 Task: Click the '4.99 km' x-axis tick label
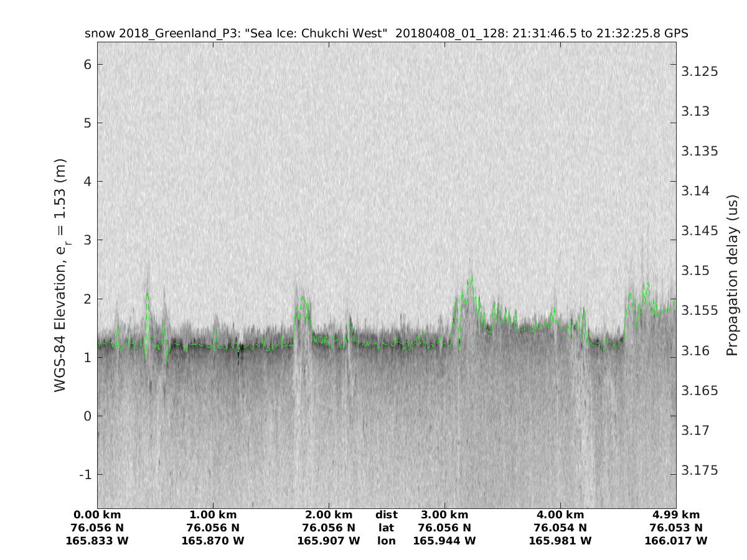(x=676, y=515)
